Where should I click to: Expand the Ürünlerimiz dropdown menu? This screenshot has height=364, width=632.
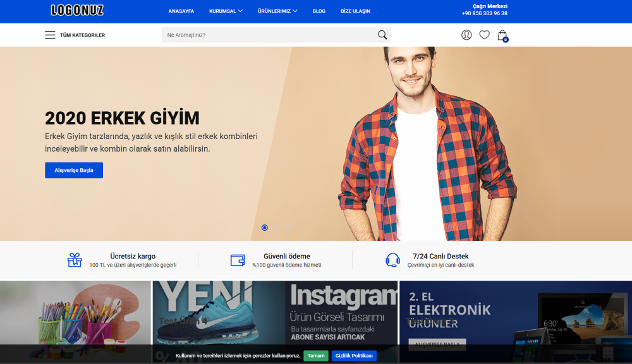277,11
